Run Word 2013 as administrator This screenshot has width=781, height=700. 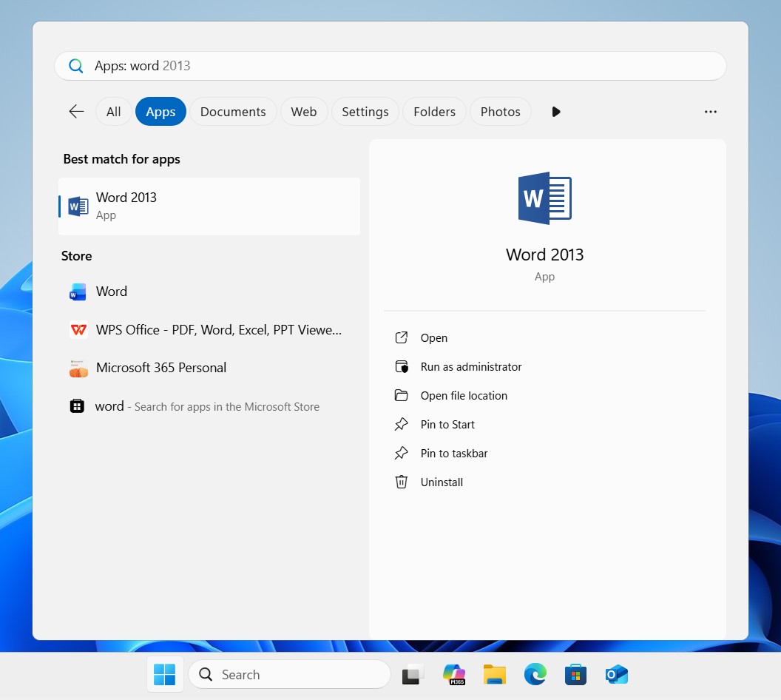pos(470,366)
